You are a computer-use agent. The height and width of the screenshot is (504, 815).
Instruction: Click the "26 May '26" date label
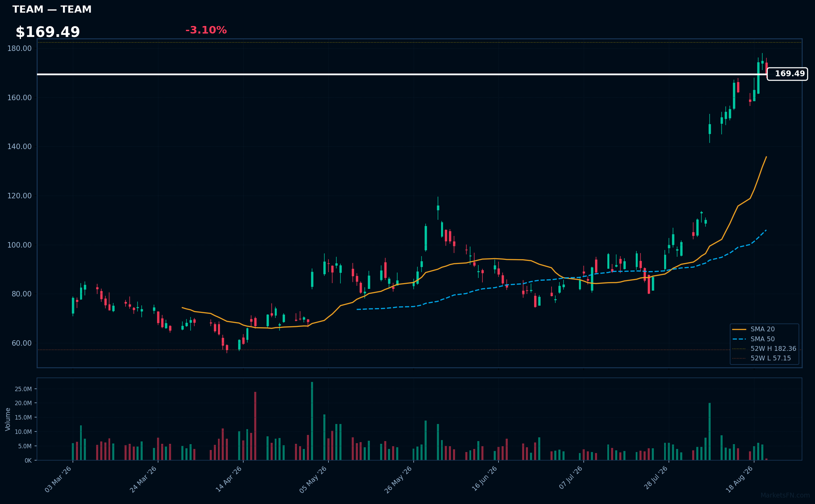[398, 479]
